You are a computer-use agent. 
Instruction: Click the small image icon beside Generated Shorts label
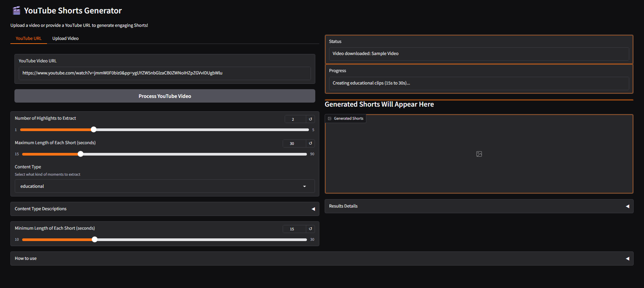tap(330, 118)
